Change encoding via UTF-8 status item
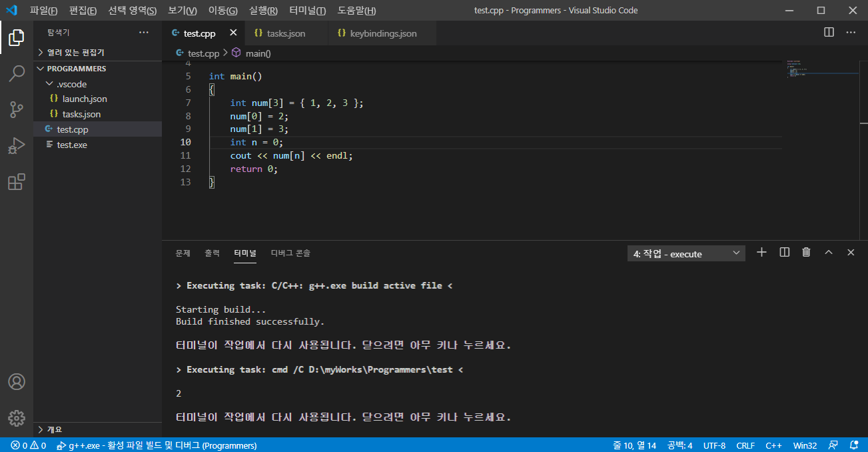Viewport: 868px width, 452px height. pyautogui.click(x=714, y=445)
